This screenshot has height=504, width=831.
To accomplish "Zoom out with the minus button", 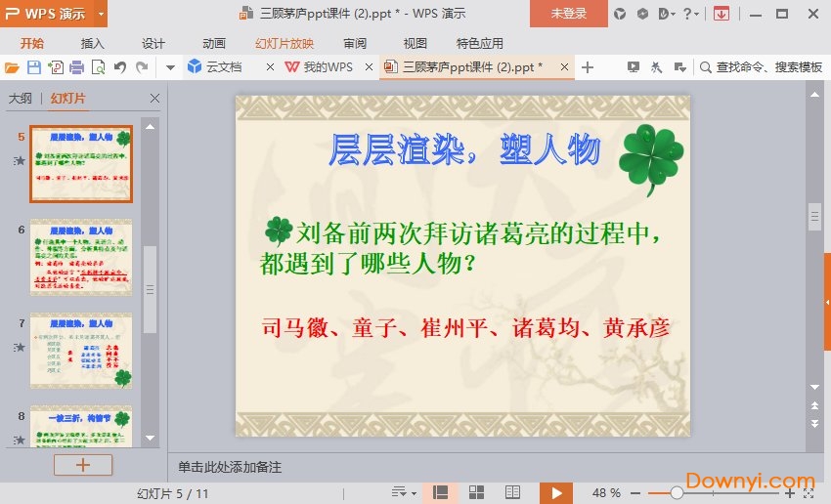I will (x=635, y=493).
